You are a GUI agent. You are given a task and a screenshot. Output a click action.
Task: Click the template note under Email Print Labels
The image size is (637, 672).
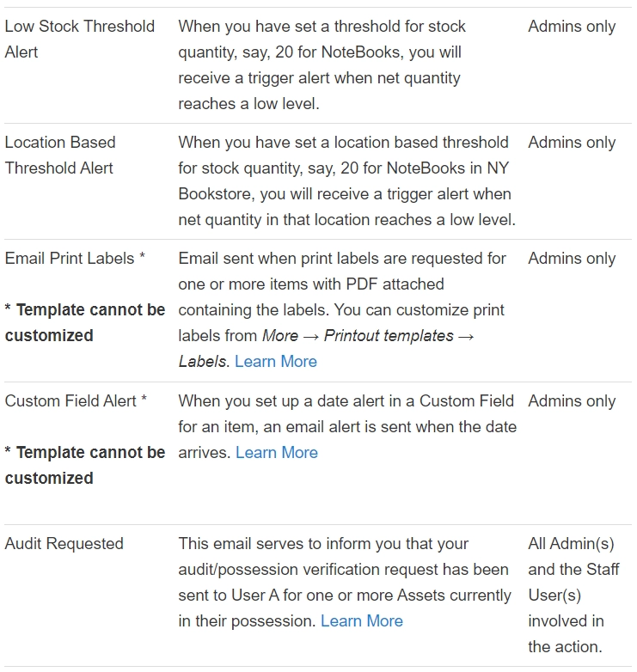tap(84, 322)
